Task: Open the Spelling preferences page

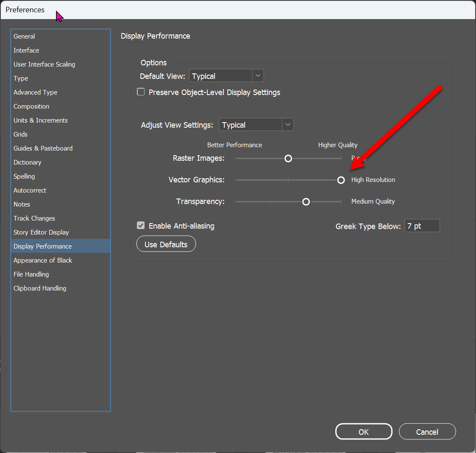Action: click(24, 176)
